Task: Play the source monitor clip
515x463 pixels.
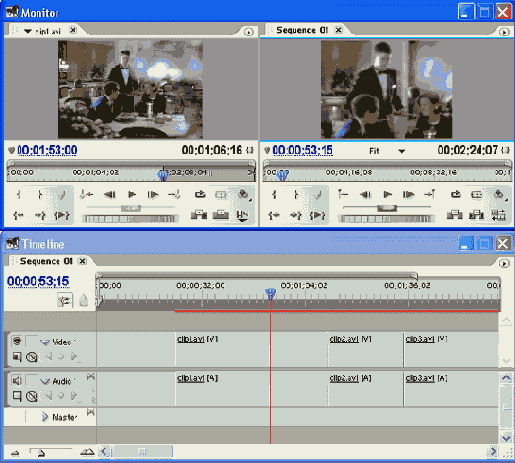Action: pyautogui.click(x=132, y=194)
